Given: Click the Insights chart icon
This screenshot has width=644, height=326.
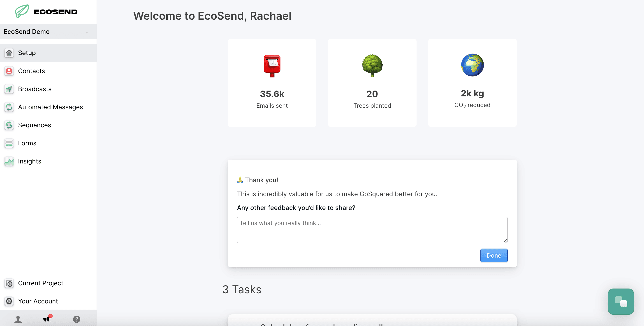Looking at the screenshot, I should 9,161.
